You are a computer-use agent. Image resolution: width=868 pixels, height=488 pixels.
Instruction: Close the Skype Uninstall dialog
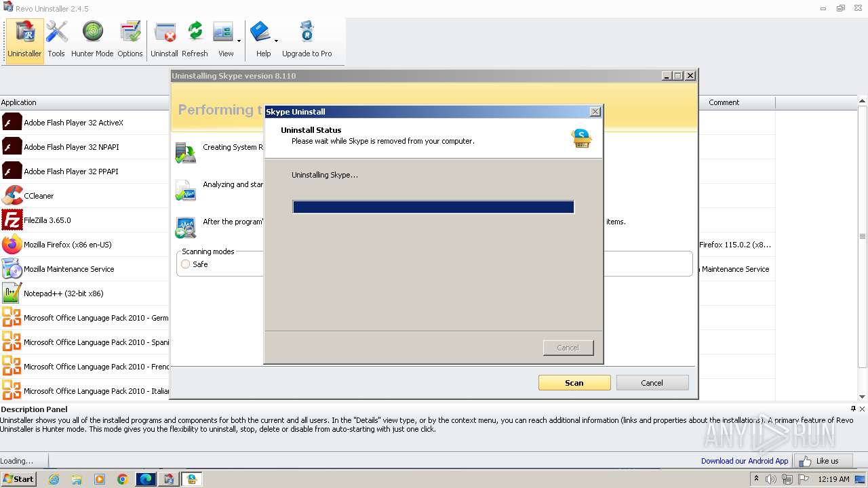point(595,112)
